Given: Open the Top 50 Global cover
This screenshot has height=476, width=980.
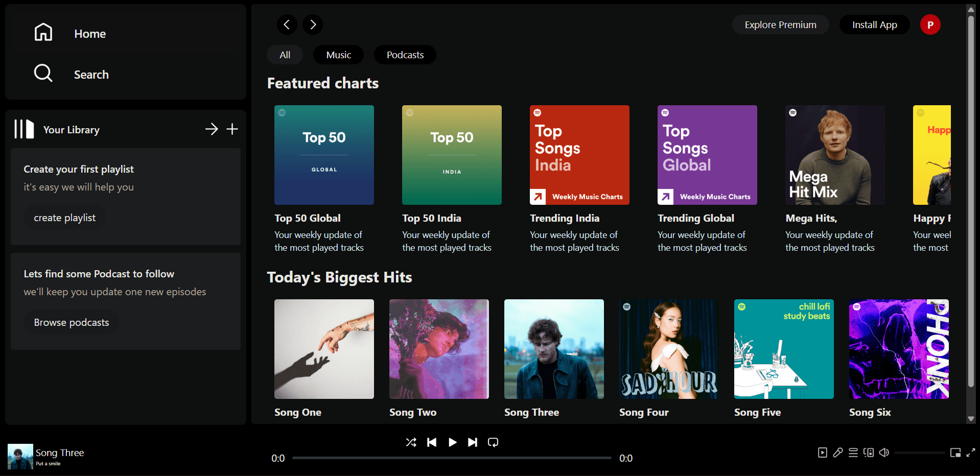Looking at the screenshot, I should pos(324,155).
